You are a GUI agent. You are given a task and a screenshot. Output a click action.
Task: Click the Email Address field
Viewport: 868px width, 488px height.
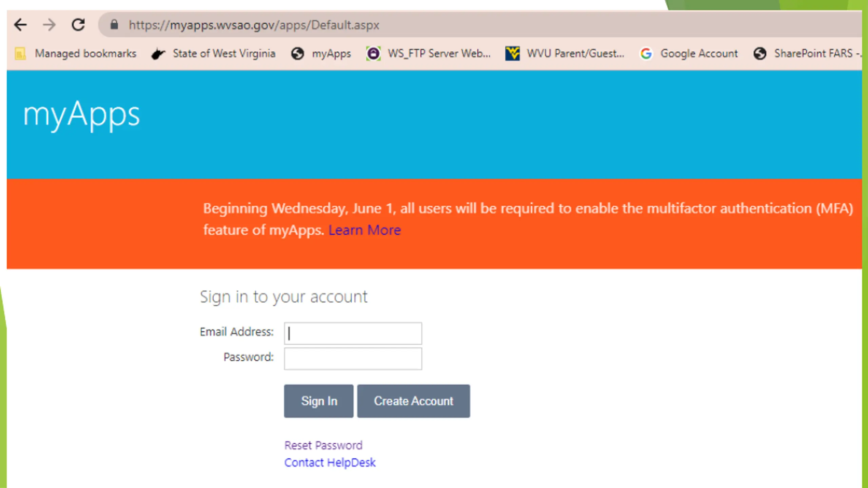(x=353, y=333)
